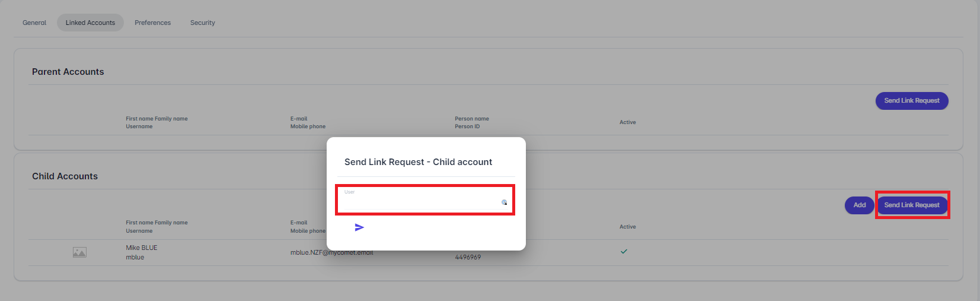Image resolution: width=980 pixels, height=301 pixels.
Task: Click the Mike BLUE name in child row
Action: point(142,248)
